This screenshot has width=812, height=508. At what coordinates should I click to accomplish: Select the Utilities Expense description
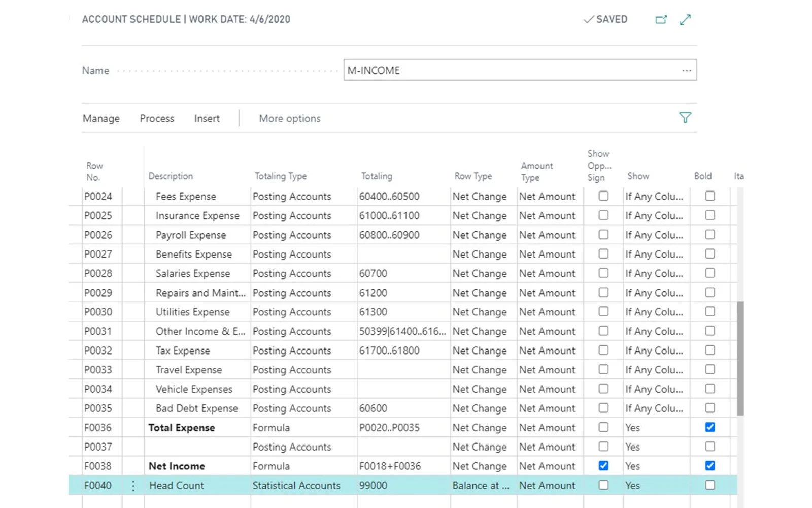pos(197,312)
